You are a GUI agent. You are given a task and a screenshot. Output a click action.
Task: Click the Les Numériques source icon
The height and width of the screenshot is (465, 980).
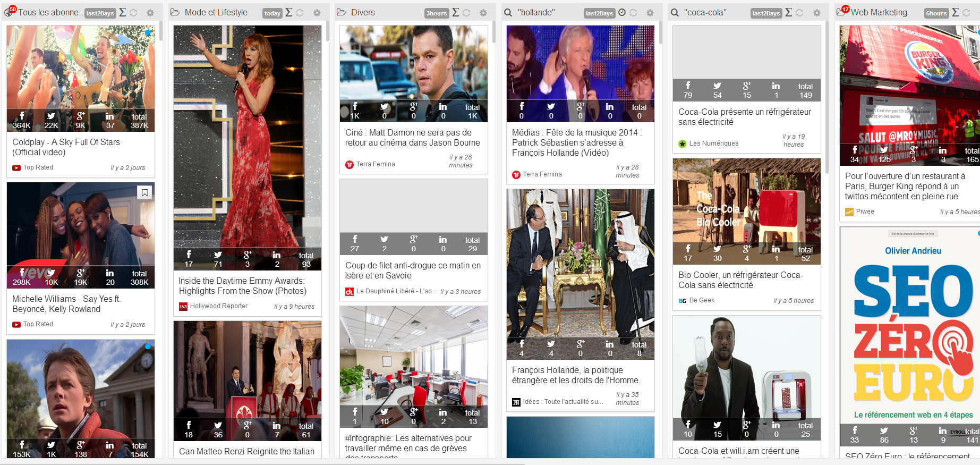[683, 143]
